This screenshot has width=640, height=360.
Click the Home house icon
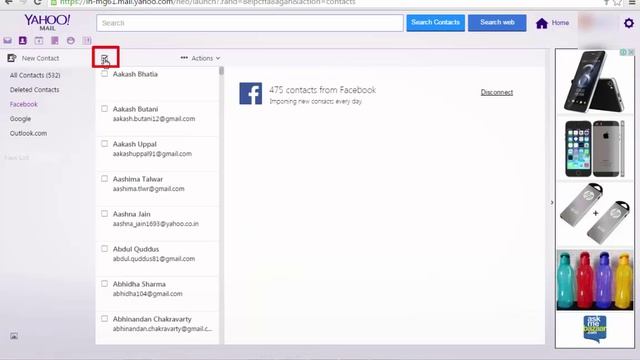[542, 23]
